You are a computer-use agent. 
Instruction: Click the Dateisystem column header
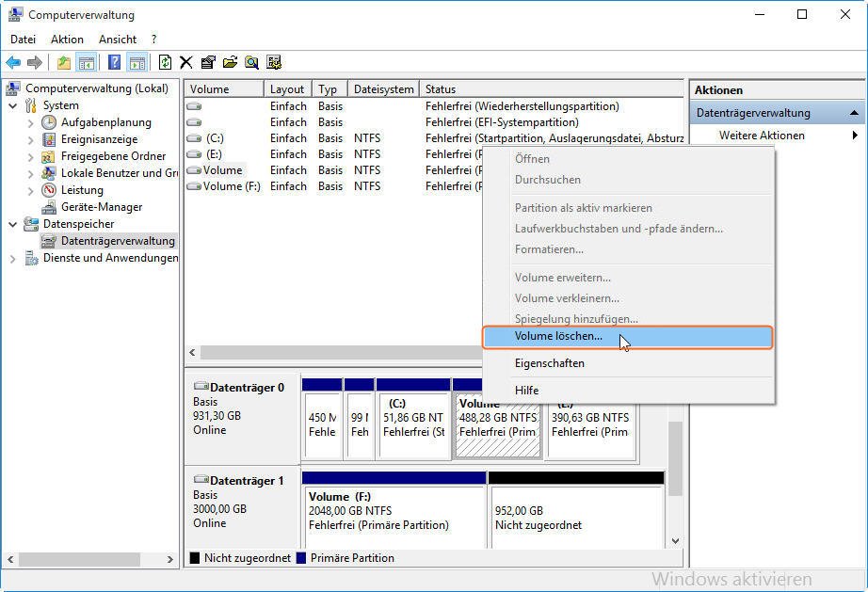(x=383, y=89)
